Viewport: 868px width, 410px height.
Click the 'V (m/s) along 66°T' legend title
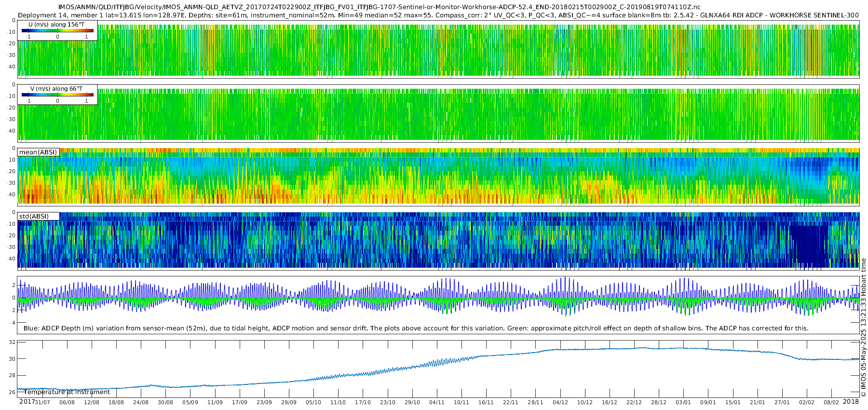[56, 89]
